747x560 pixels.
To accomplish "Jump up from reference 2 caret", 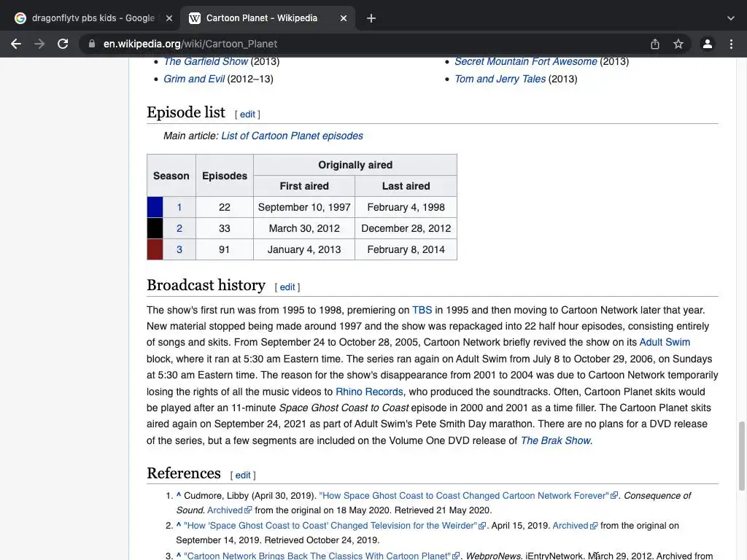I will coord(179,525).
